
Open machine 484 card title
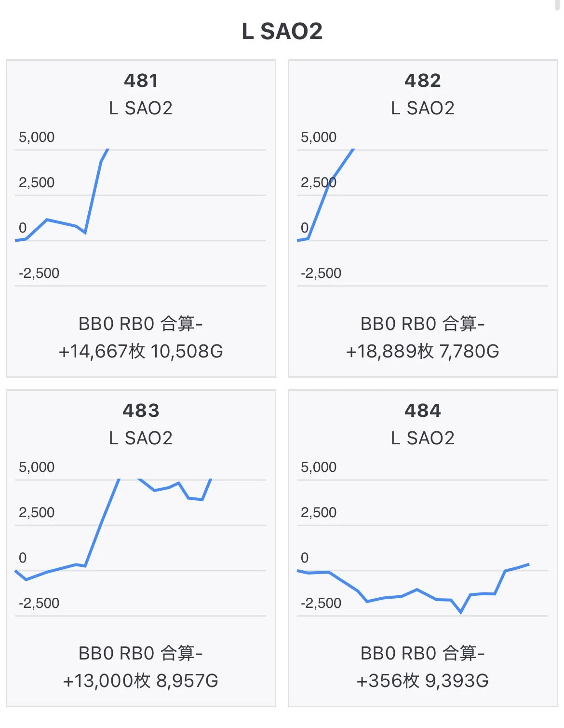(x=423, y=411)
